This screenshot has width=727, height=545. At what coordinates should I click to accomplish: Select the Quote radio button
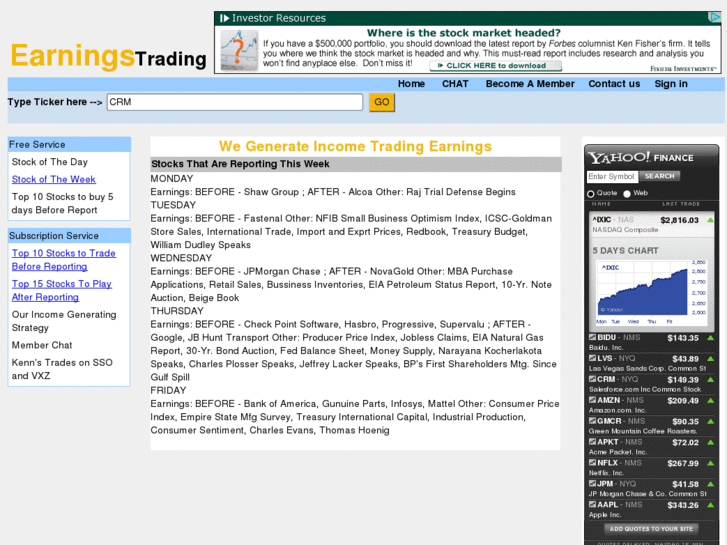point(591,193)
